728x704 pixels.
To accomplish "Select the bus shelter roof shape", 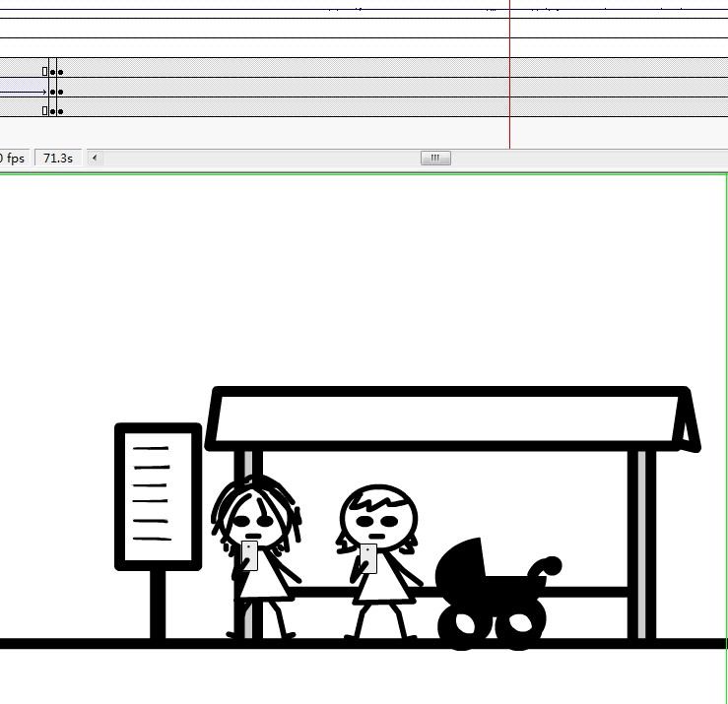I will 453,419.
